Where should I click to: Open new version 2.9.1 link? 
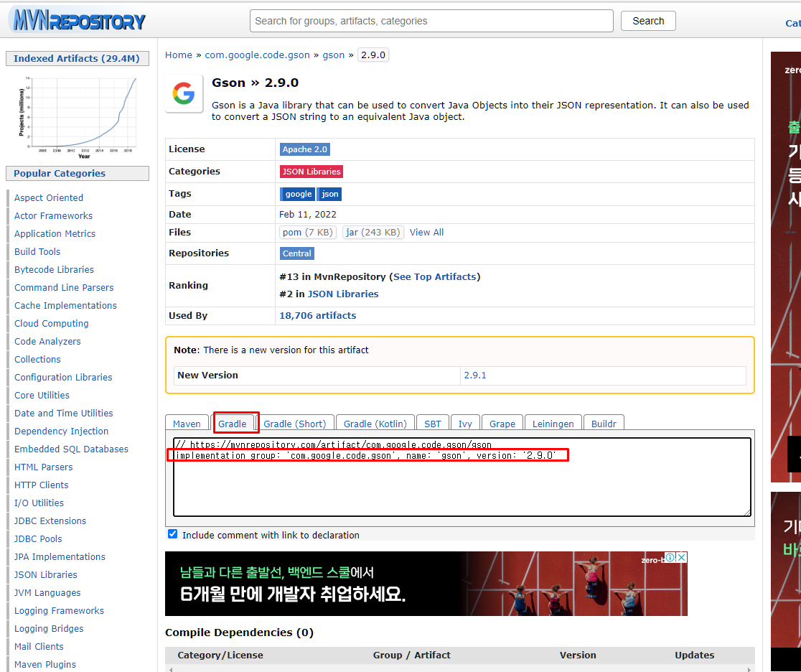[x=474, y=375]
